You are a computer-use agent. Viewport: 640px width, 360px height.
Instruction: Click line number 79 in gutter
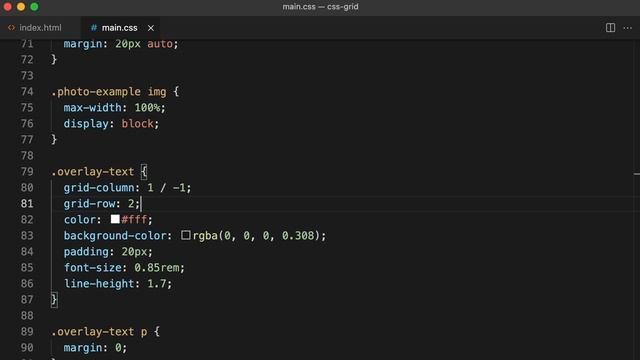click(27, 171)
